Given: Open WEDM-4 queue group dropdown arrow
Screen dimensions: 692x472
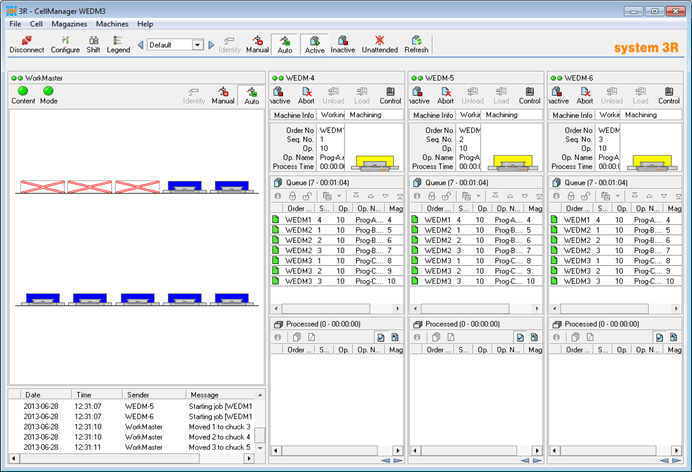Looking at the screenshot, I should (x=339, y=196).
